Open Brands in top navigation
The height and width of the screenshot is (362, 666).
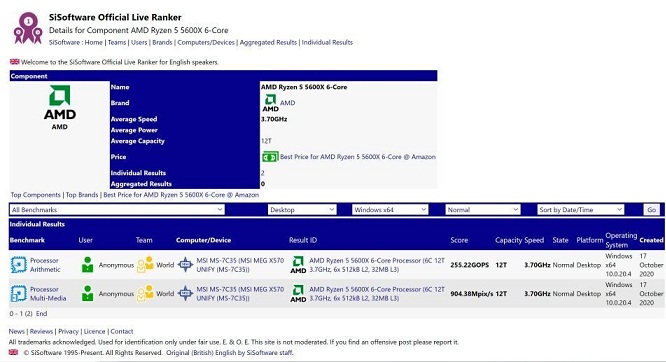tap(162, 42)
